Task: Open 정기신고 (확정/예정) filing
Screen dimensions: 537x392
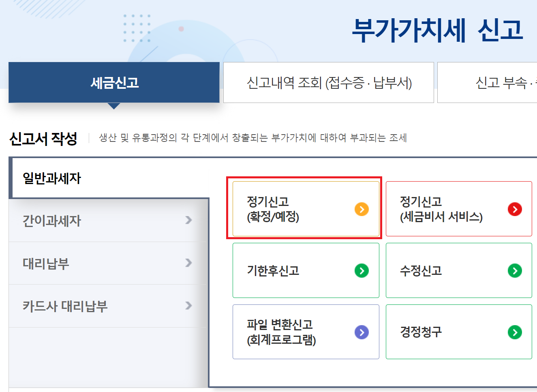Action: 306,209
